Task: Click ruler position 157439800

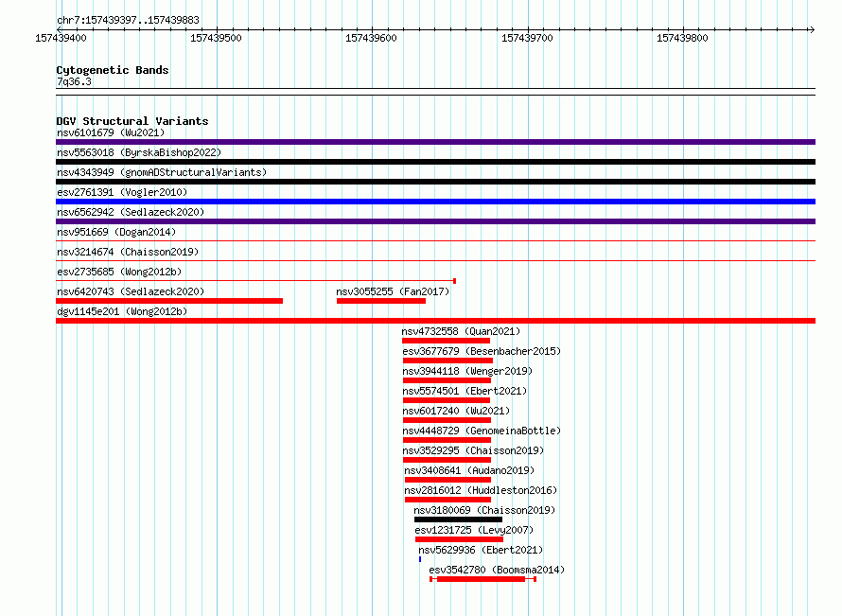Action: click(x=682, y=38)
